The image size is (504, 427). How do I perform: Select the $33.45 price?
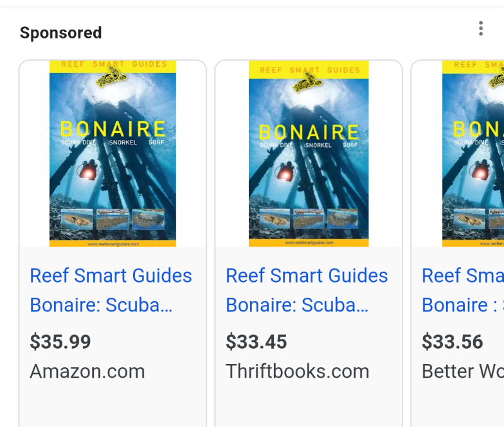(256, 342)
